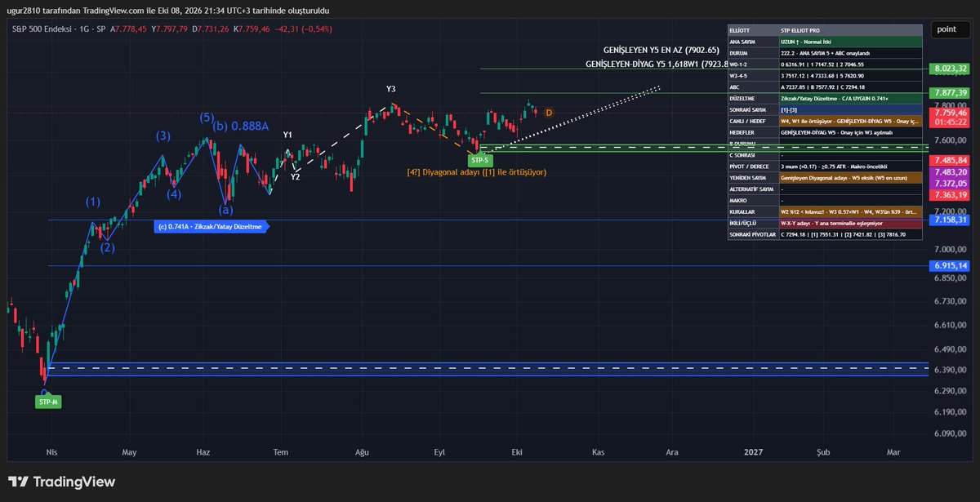
Task: Click the wave (1) label
Action: coord(94,202)
